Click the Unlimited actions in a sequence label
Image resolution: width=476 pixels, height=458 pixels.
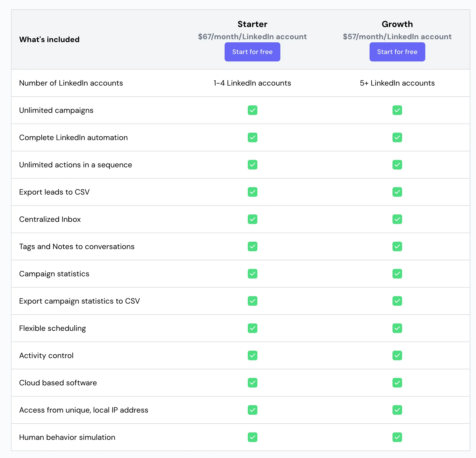tap(76, 165)
